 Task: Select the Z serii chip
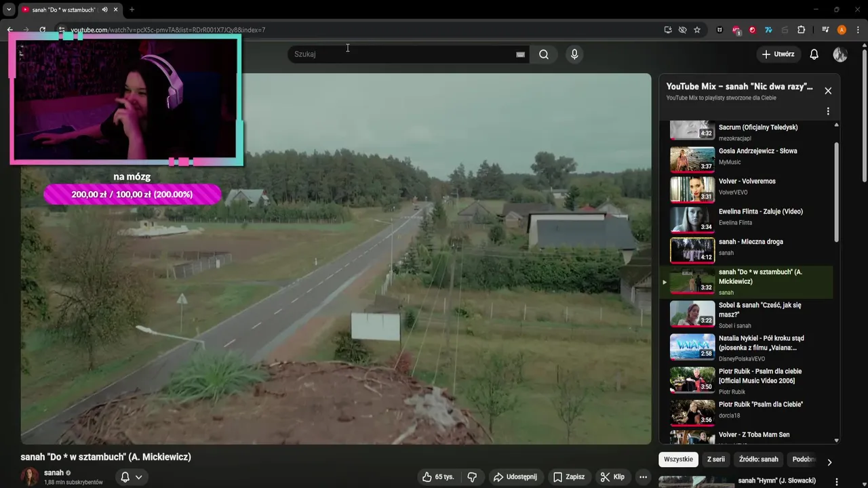coord(716,459)
